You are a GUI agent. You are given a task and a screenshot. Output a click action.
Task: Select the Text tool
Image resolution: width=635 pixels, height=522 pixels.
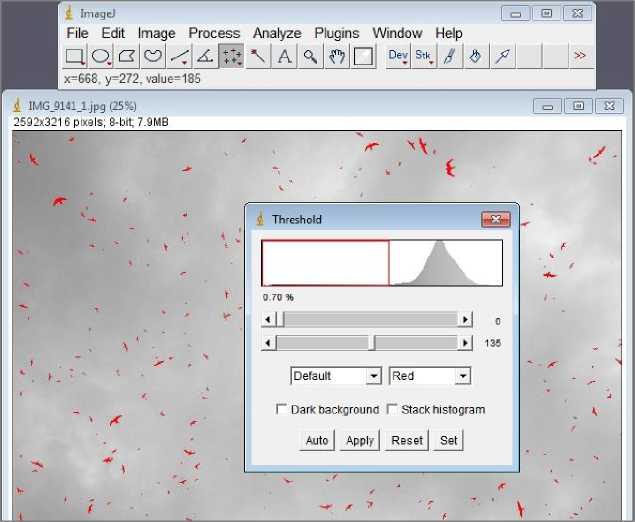(284, 56)
